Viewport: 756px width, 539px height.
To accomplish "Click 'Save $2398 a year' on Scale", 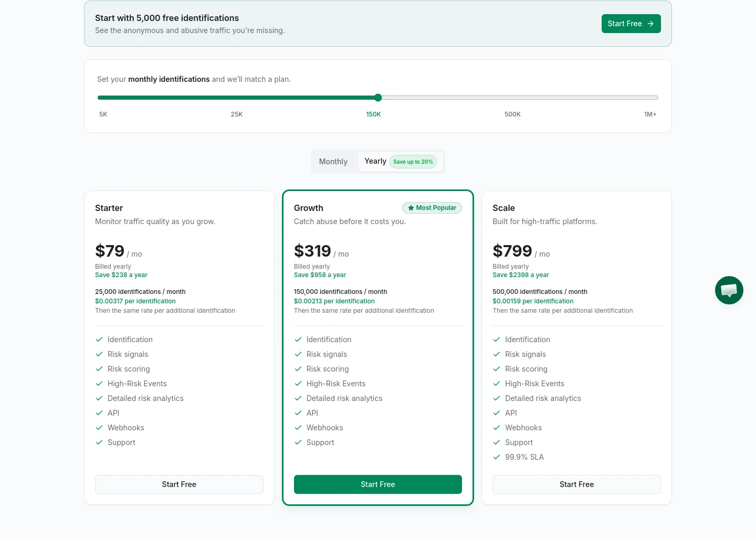I will pos(521,275).
